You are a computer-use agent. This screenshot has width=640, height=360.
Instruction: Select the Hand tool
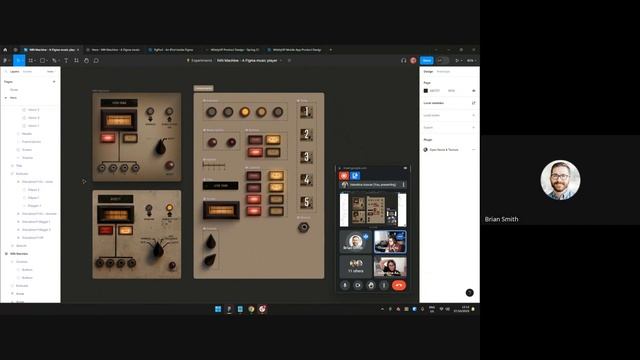tap(86, 60)
